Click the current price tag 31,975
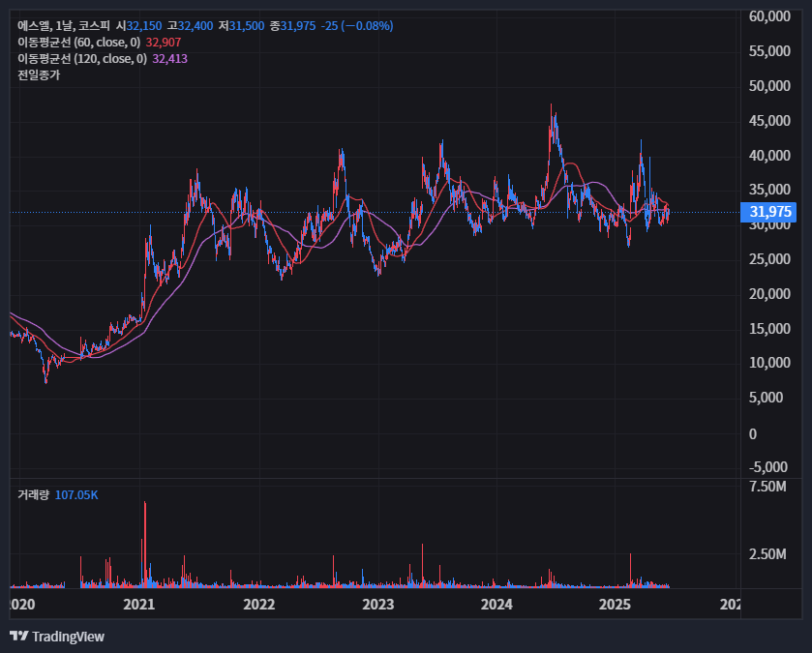The height and width of the screenshot is (653, 812). [x=768, y=212]
